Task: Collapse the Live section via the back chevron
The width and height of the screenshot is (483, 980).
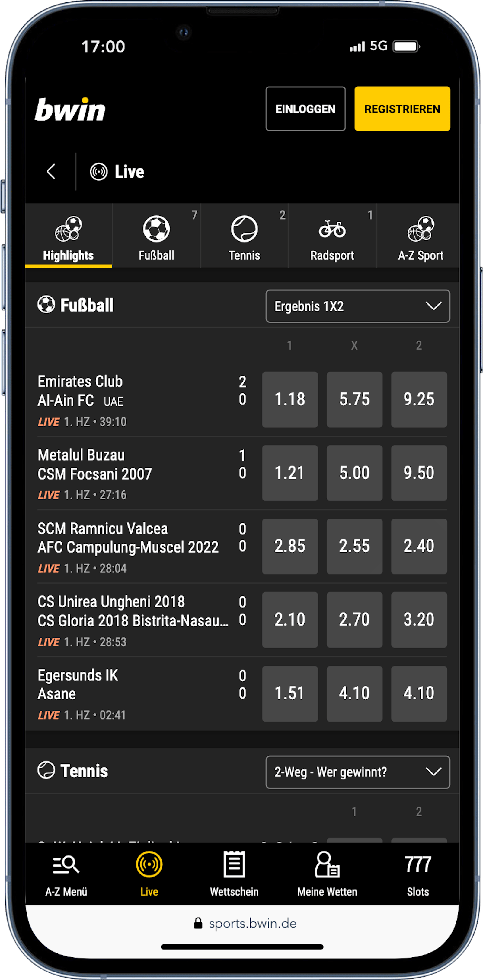Action: click(x=51, y=171)
